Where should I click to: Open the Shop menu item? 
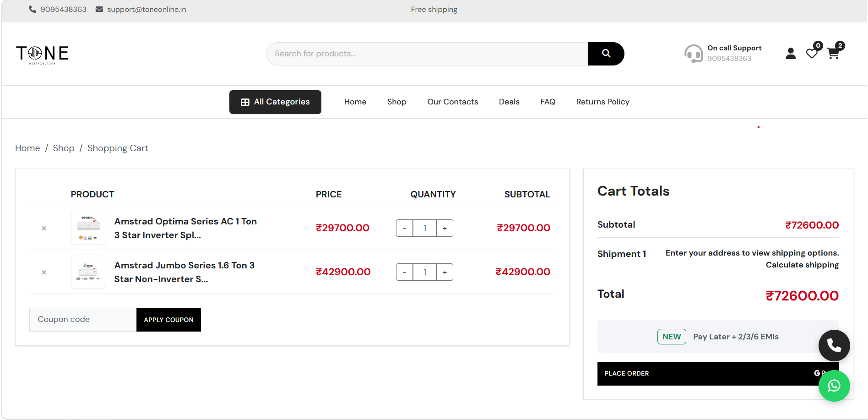[396, 102]
